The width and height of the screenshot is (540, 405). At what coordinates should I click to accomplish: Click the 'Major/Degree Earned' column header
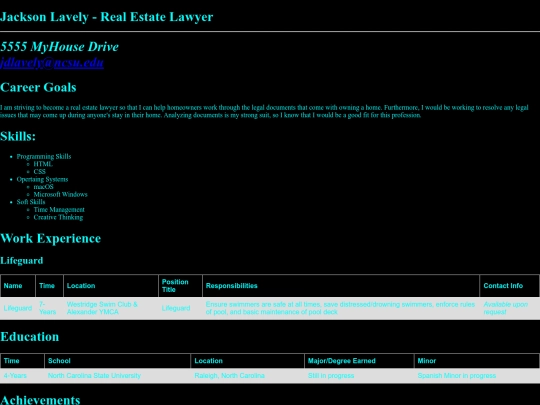(x=359, y=361)
